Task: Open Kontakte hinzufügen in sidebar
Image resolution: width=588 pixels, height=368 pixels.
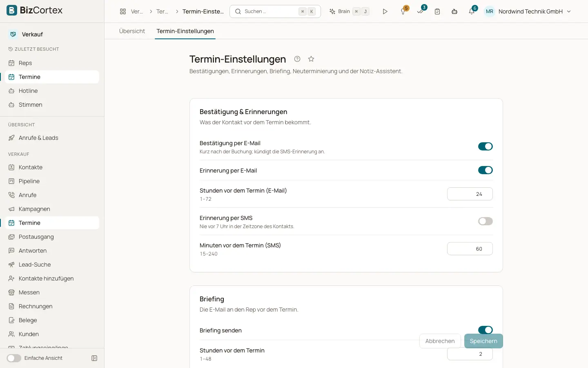Action: click(x=52, y=278)
